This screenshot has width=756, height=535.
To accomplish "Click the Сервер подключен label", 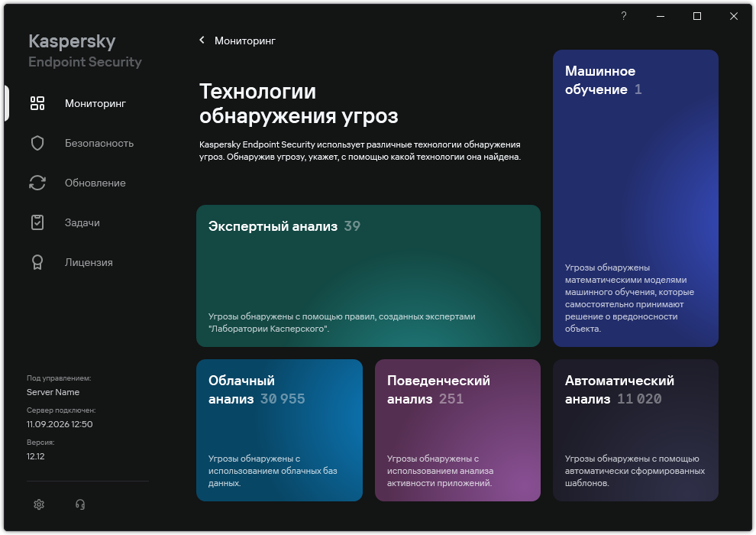I will pyautogui.click(x=61, y=410).
